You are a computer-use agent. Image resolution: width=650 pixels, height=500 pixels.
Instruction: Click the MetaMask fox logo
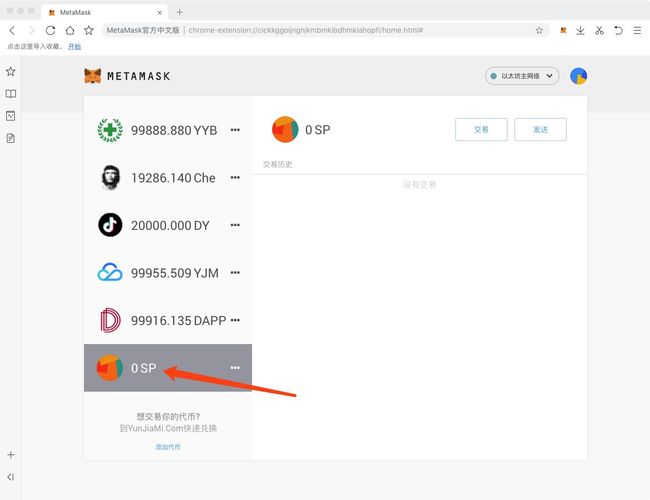[x=92, y=76]
